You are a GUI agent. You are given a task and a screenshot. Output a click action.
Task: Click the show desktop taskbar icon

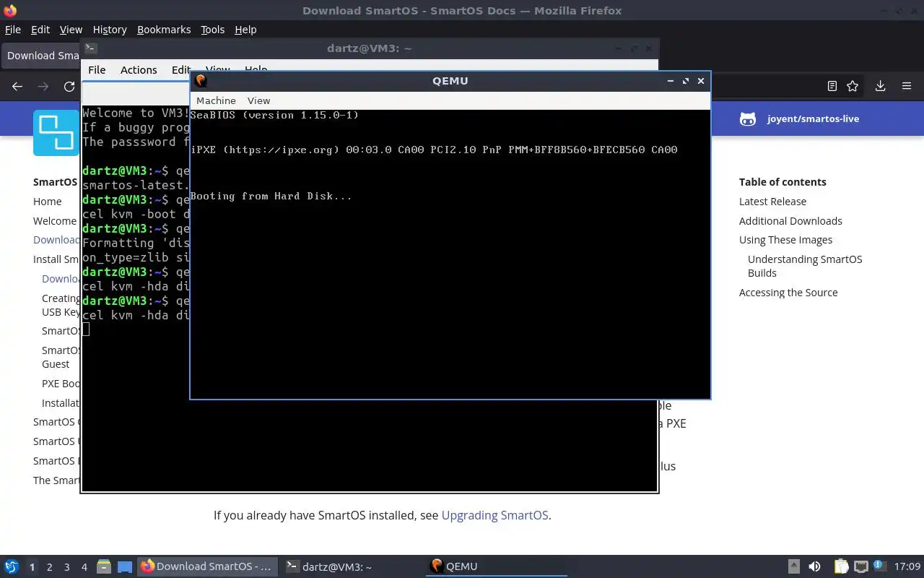tap(125, 567)
